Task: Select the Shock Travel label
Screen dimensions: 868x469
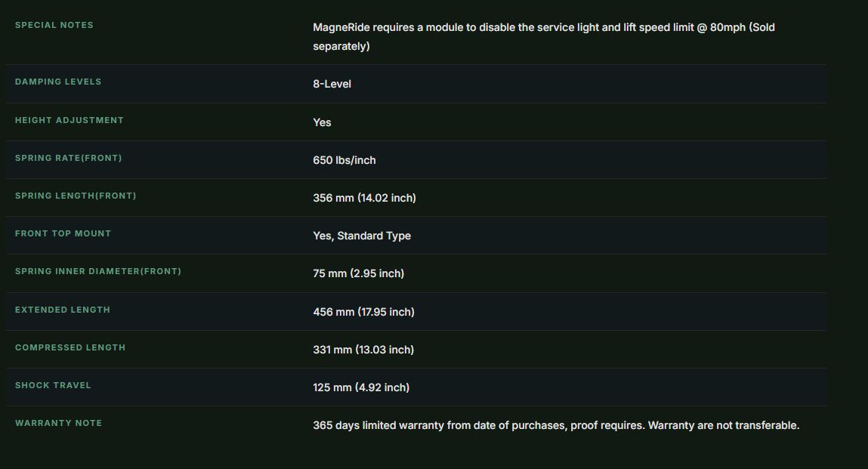Action: pos(53,385)
